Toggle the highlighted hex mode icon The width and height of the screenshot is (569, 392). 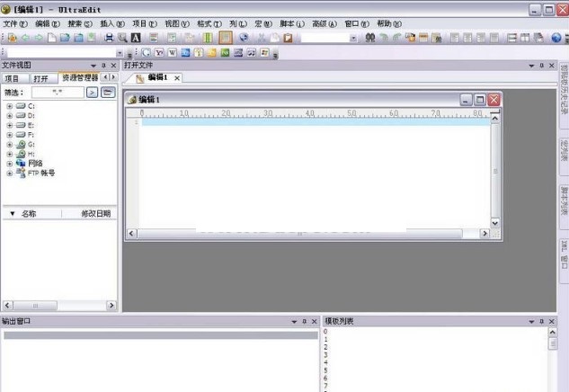click(x=226, y=38)
